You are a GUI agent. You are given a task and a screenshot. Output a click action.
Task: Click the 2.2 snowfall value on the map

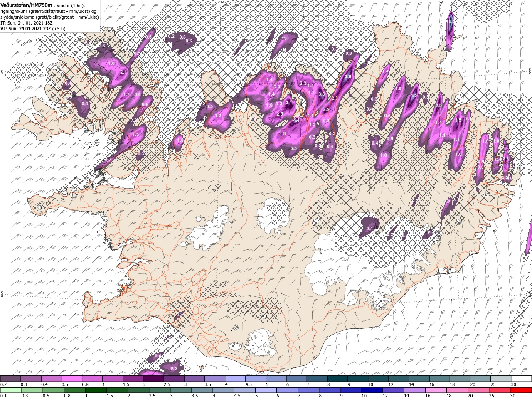[303, 83]
